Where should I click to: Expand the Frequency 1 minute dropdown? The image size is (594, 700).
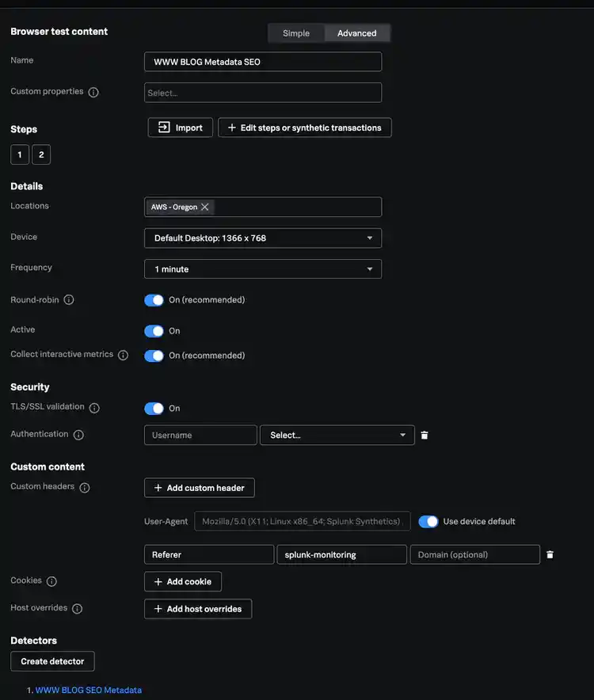click(x=263, y=269)
